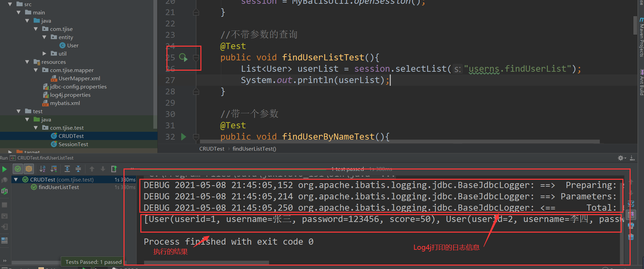Click the @Test annotation on line 24
Image resolution: width=644 pixels, height=269 pixels.
pos(233,46)
